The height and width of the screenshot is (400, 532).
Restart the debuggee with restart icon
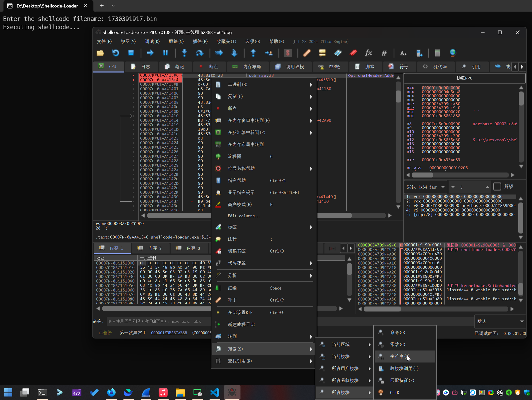115,53
